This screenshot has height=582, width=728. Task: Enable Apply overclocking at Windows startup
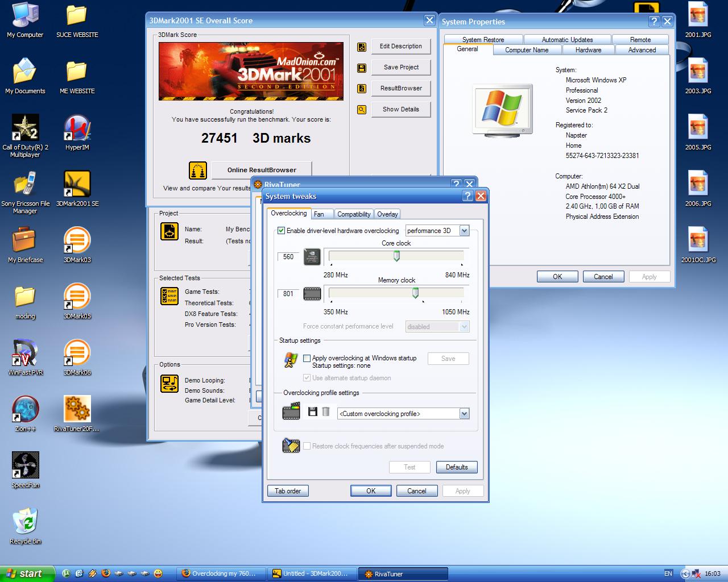(307, 358)
